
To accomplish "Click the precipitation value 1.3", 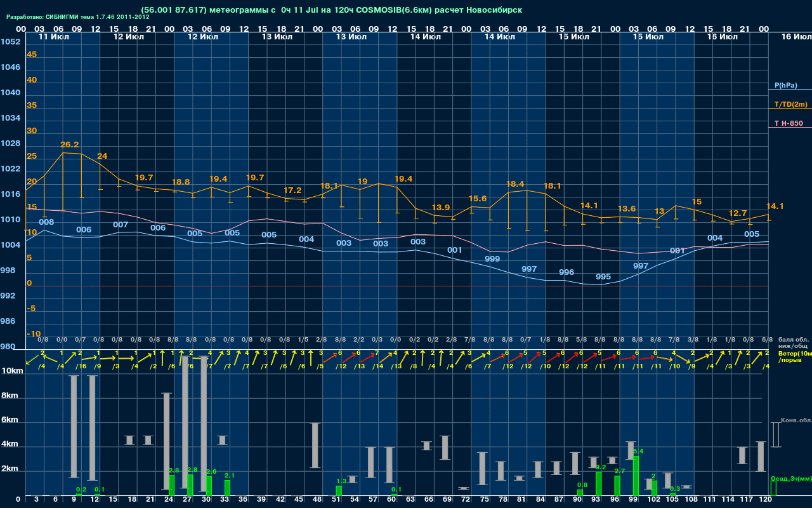I will pyautogui.click(x=341, y=481).
